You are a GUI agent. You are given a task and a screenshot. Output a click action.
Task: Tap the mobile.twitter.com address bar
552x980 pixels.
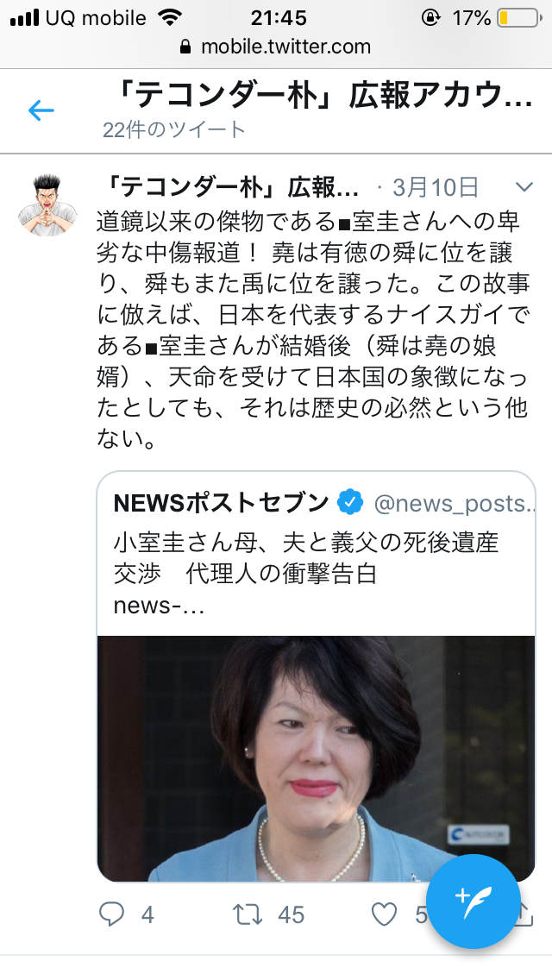(276, 47)
